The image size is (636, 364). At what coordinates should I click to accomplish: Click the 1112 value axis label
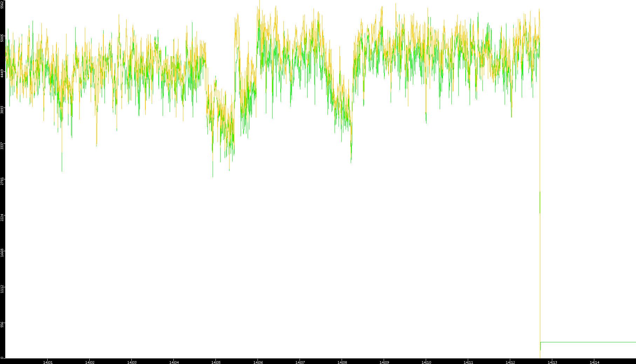click(x=2, y=289)
